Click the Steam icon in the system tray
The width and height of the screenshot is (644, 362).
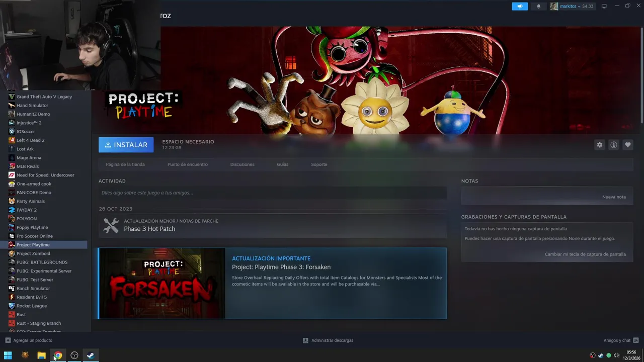pos(600,355)
